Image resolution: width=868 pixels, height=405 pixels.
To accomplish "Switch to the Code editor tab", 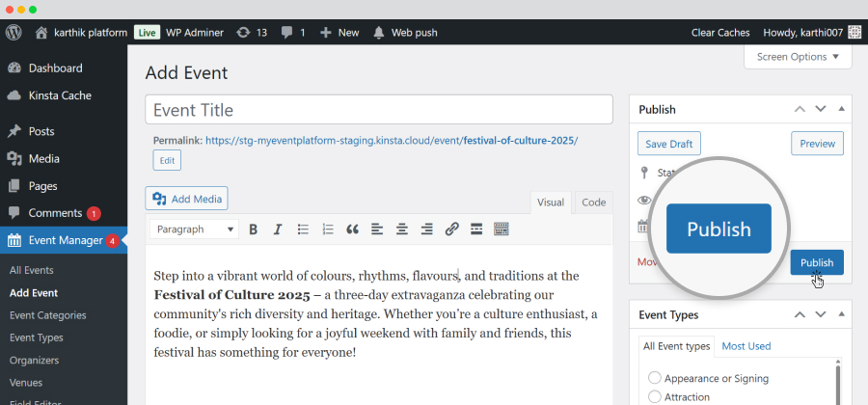I will pyautogui.click(x=593, y=202).
